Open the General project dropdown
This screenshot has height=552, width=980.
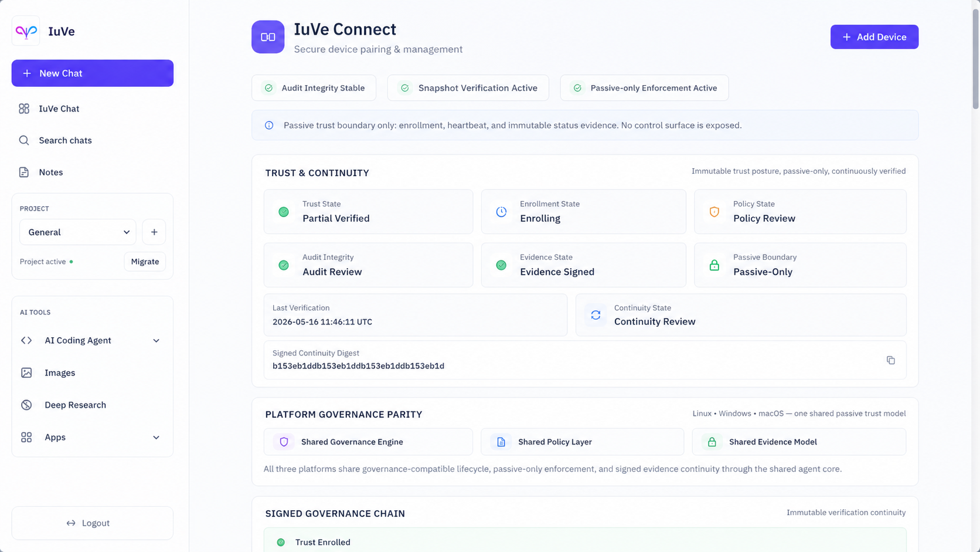tap(78, 232)
